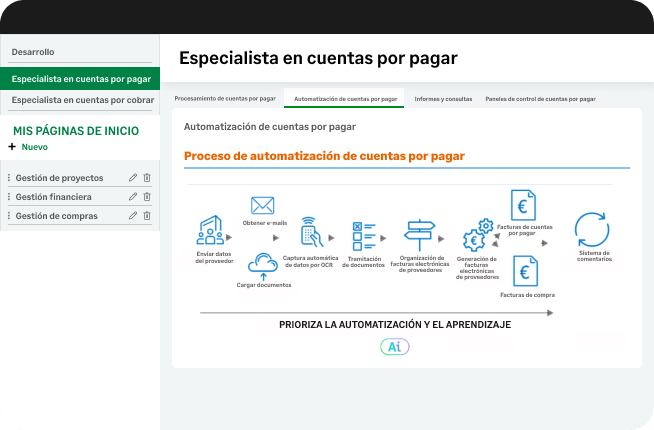Click the pencil icon for Gestión de compras

tap(133, 216)
